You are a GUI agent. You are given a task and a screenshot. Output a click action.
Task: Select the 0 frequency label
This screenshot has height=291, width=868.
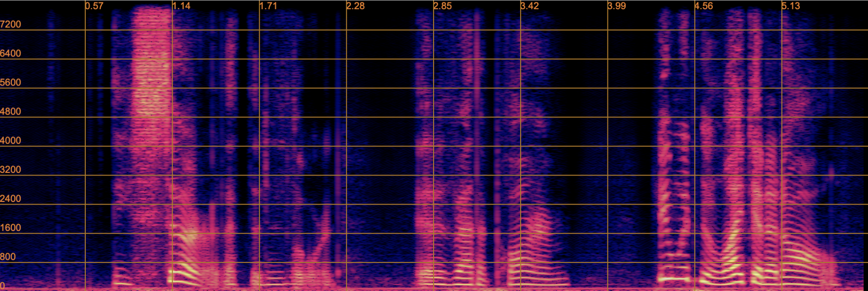coord(3,286)
